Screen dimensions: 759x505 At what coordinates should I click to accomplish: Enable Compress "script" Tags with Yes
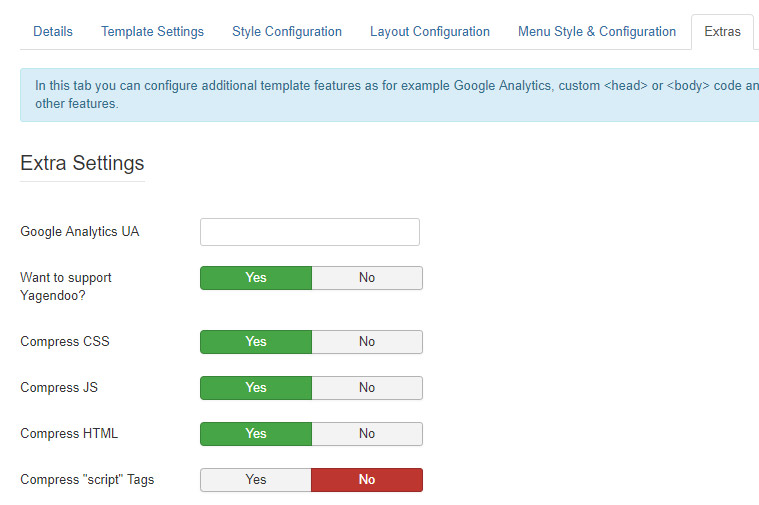[256, 480]
